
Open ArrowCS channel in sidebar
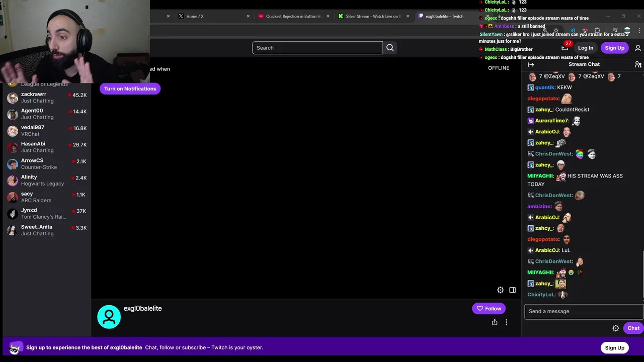46,164
